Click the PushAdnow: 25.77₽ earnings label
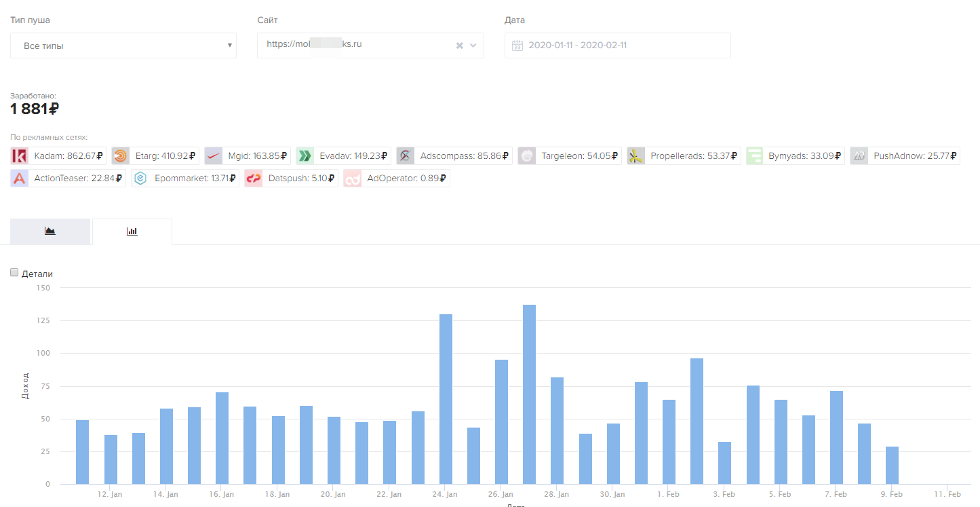This screenshot has height=507, width=980. coord(916,156)
